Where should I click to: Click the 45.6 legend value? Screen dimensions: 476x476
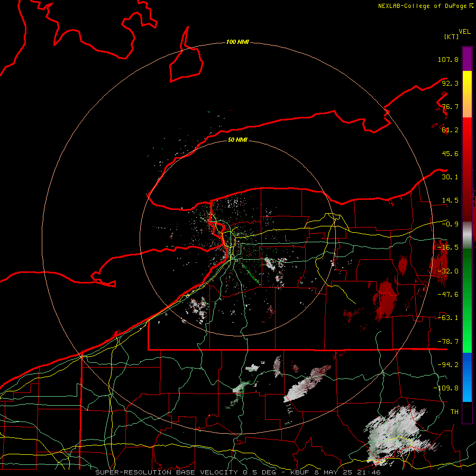(x=450, y=153)
